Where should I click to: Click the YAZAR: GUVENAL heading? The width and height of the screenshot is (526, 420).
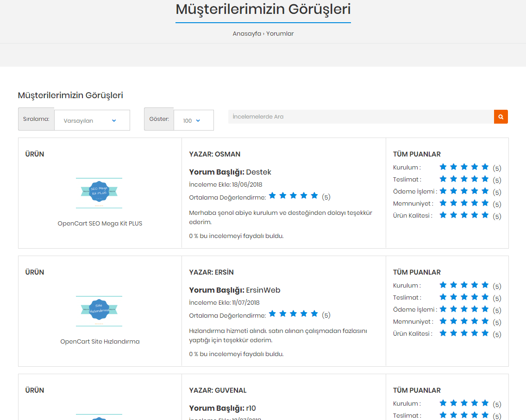coord(218,390)
